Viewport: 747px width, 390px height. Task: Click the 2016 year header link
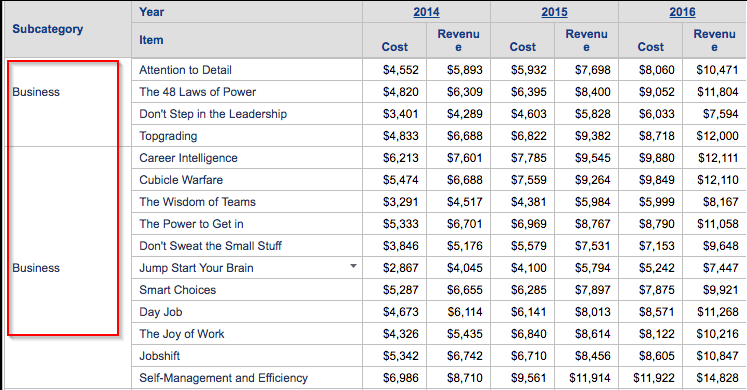pyautogui.click(x=682, y=12)
